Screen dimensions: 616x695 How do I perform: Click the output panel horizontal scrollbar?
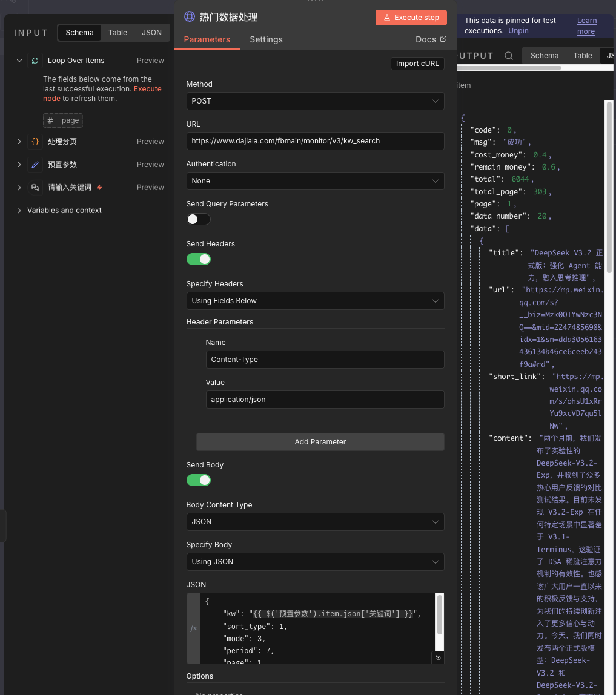[x=509, y=68]
